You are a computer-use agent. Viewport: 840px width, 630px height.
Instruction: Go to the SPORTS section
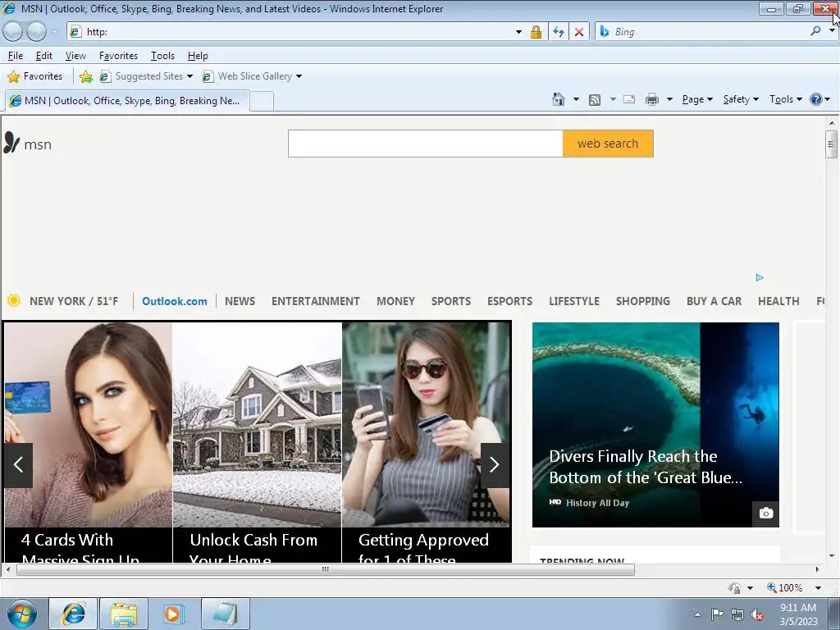[x=451, y=301]
